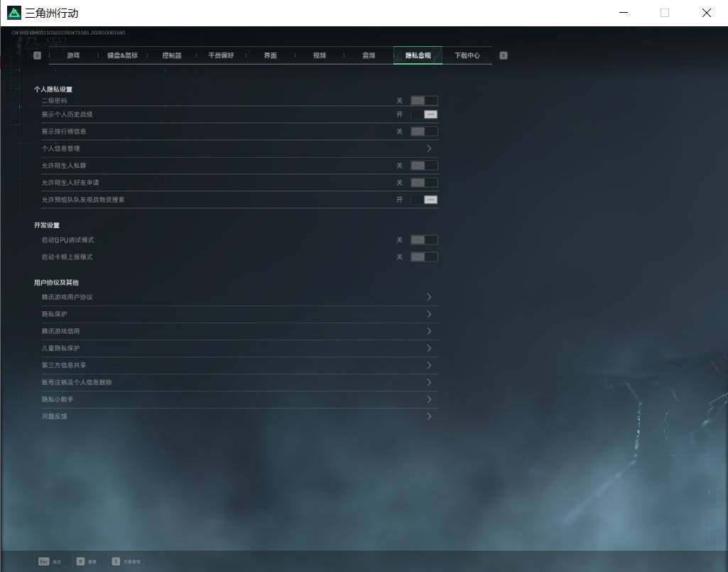The height and width of the screenshot is (572, 728).
Task: Click the R key button in the bottom bar
Action: (x=80, y=561)
